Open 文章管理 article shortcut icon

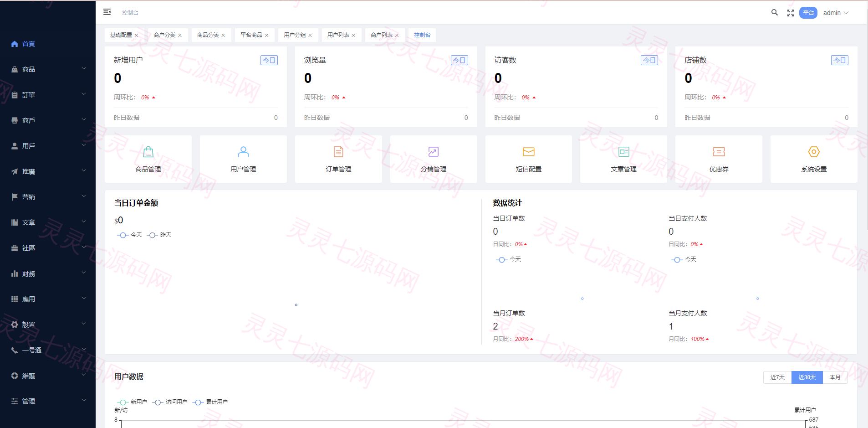[x=624, y=152]
